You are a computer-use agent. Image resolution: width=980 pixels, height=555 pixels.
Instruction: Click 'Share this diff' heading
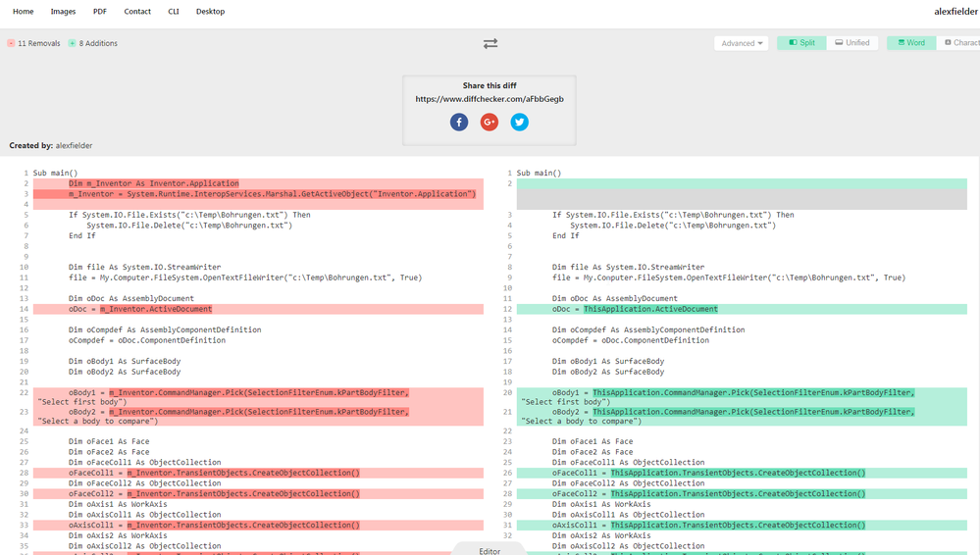pyautogui.click(x=490, y=85)
